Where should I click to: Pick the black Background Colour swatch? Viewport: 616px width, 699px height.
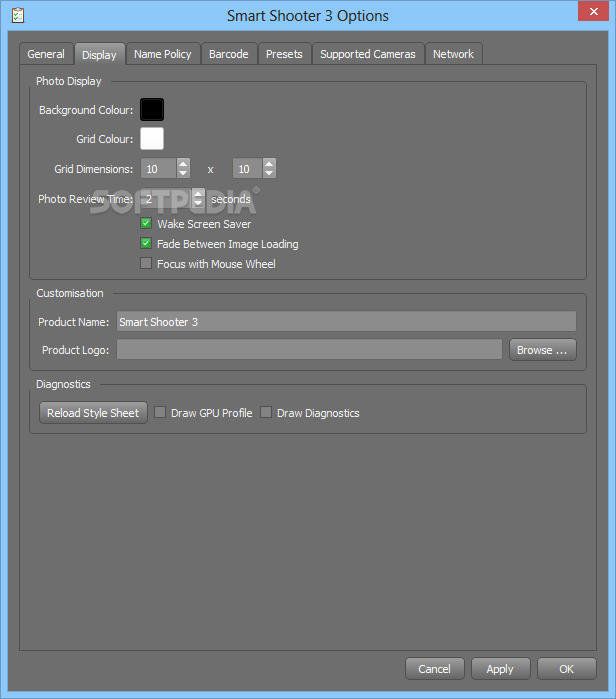pyautogui.click(x=152, y=110)
